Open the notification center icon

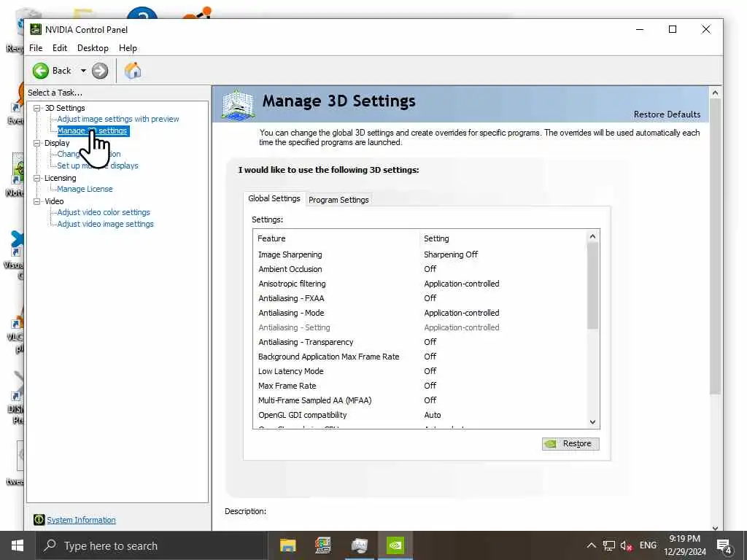tap(724, 546)
